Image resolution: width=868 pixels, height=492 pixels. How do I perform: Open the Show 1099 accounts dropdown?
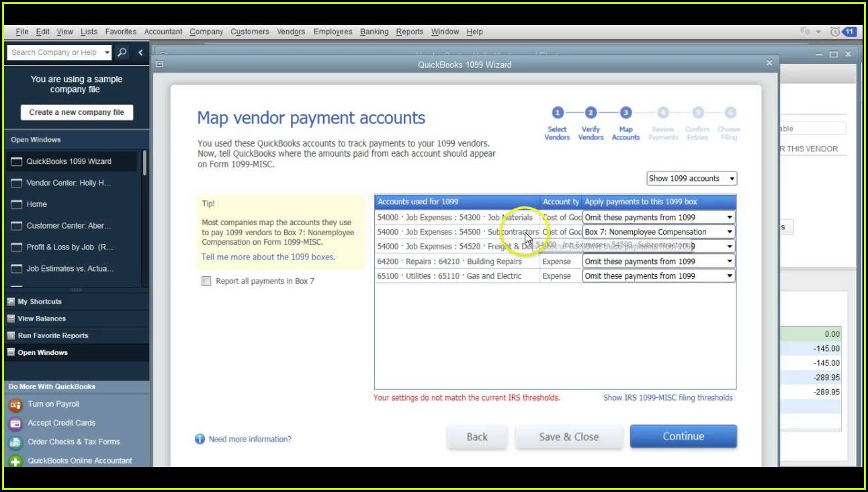pos(691,178)
